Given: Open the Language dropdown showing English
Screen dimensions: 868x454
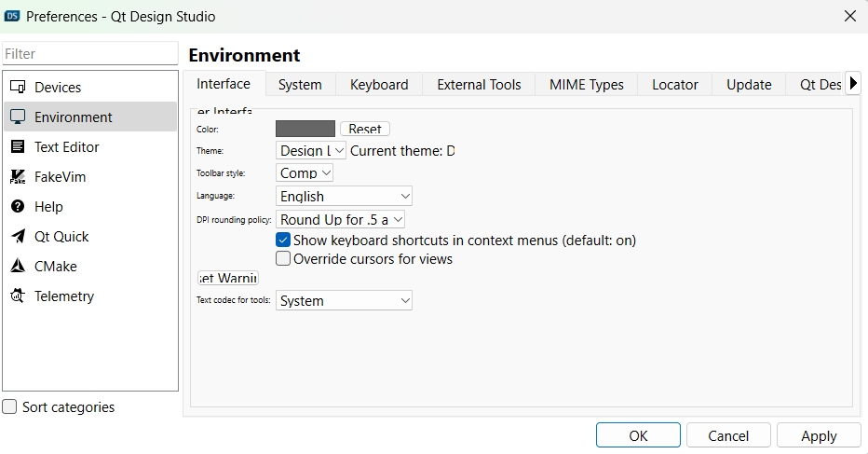Looking at the screenshot, I should point(344,196).
